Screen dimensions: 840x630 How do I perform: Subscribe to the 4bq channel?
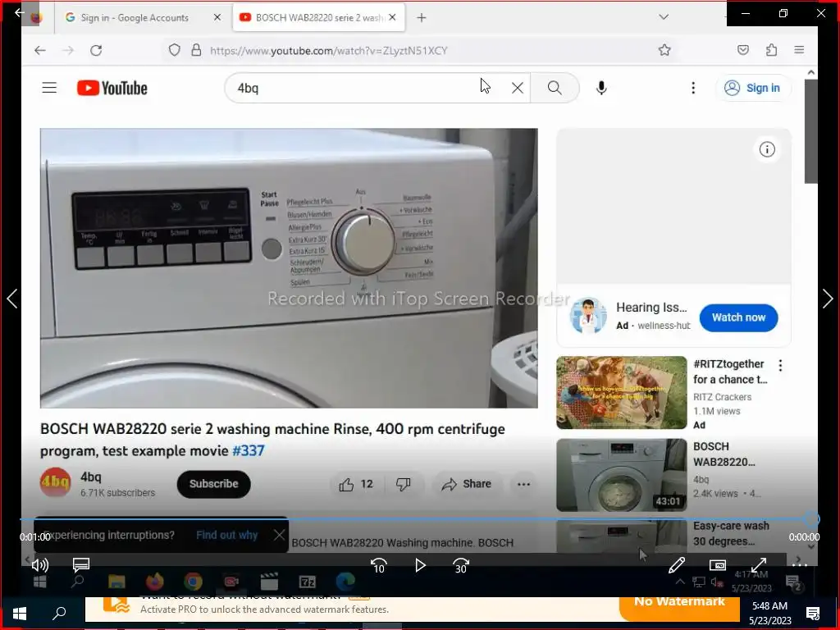click(213, 484)
